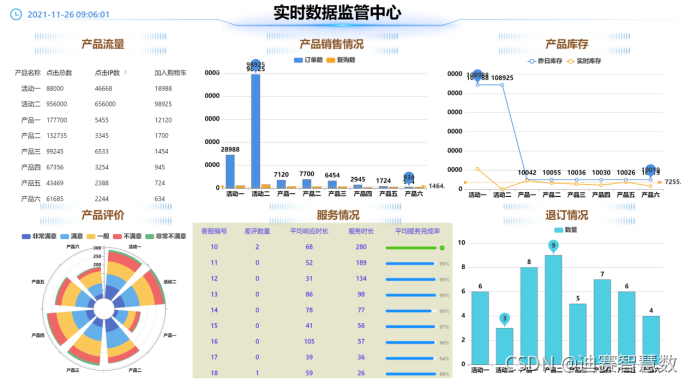Click the 退订 bar labeled 8

pos(529,316)
